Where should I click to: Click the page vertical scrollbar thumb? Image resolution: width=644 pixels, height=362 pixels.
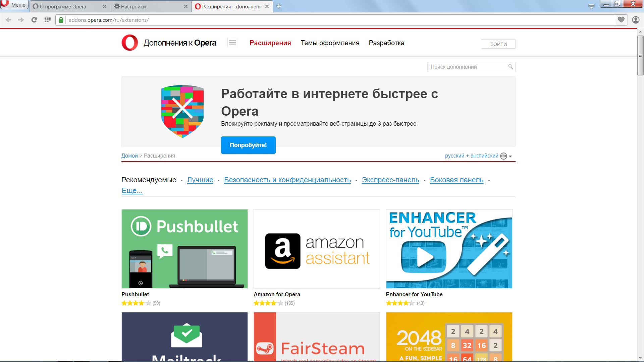pyautogui.click(x=640, y=55)
